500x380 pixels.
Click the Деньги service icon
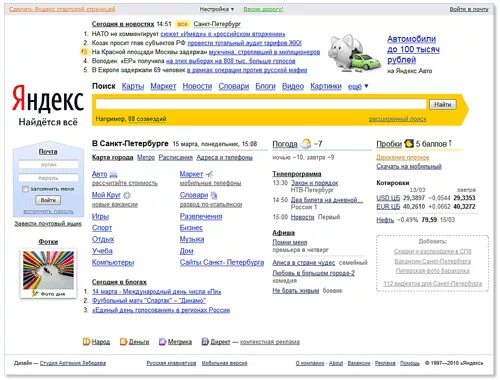(x=123, y=342)
